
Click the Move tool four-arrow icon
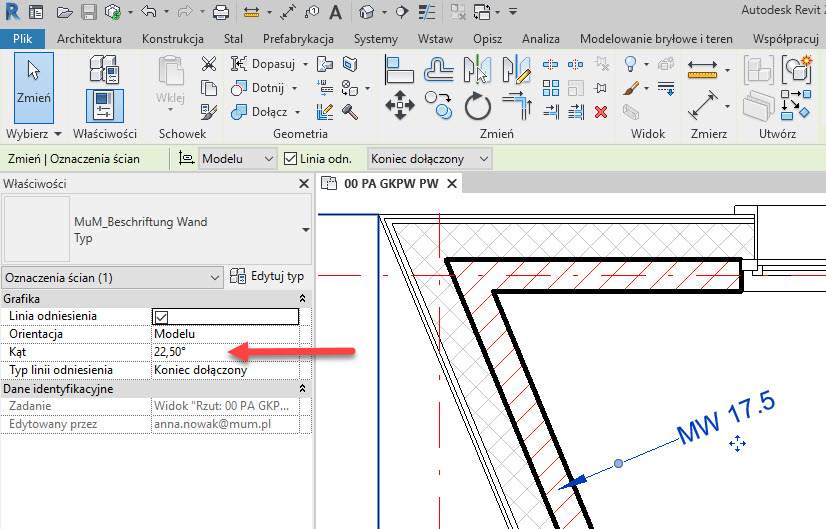click(x=400, y=105)
